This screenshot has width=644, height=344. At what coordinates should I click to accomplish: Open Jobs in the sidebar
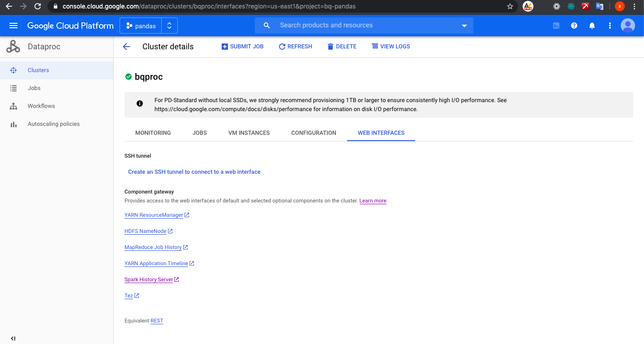tap(56, 88)
